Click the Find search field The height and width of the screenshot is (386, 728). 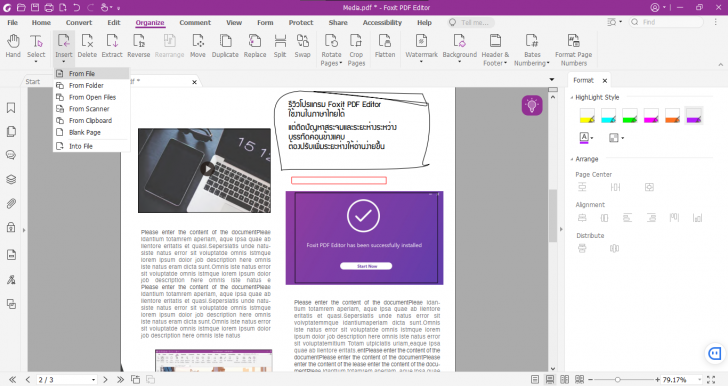click(666, 22)
